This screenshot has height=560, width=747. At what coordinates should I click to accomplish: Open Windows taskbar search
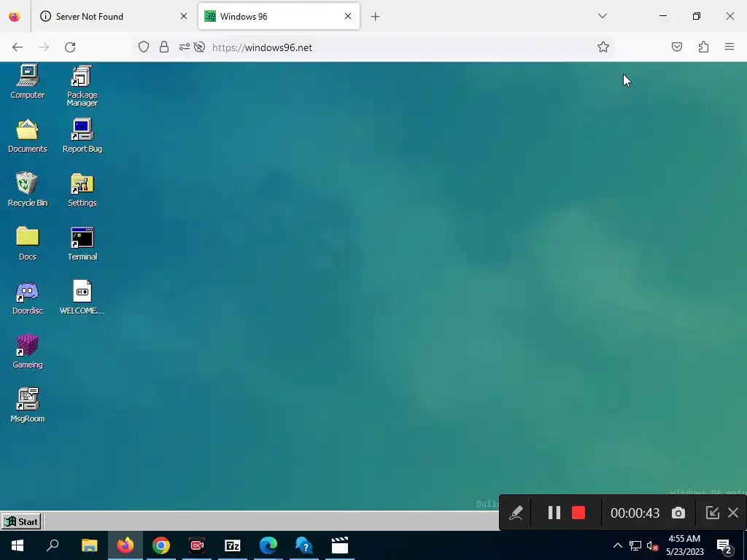coord(53,545)
